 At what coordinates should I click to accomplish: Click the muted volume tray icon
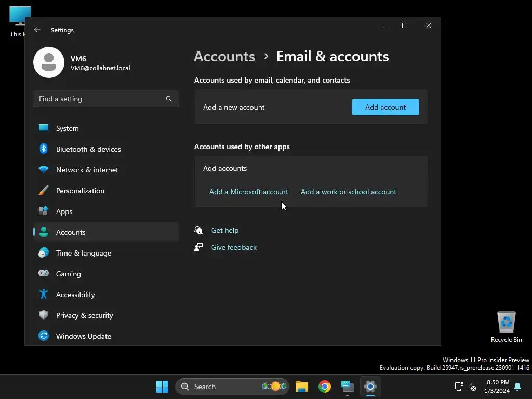[472, 387]
